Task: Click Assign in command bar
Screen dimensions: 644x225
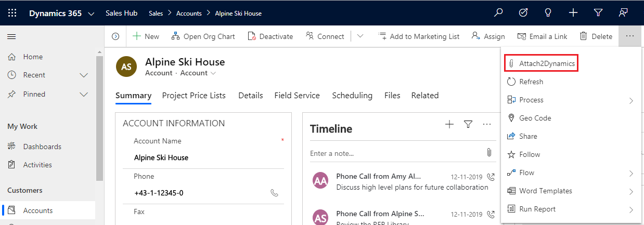Action: [x=488, y=36]
